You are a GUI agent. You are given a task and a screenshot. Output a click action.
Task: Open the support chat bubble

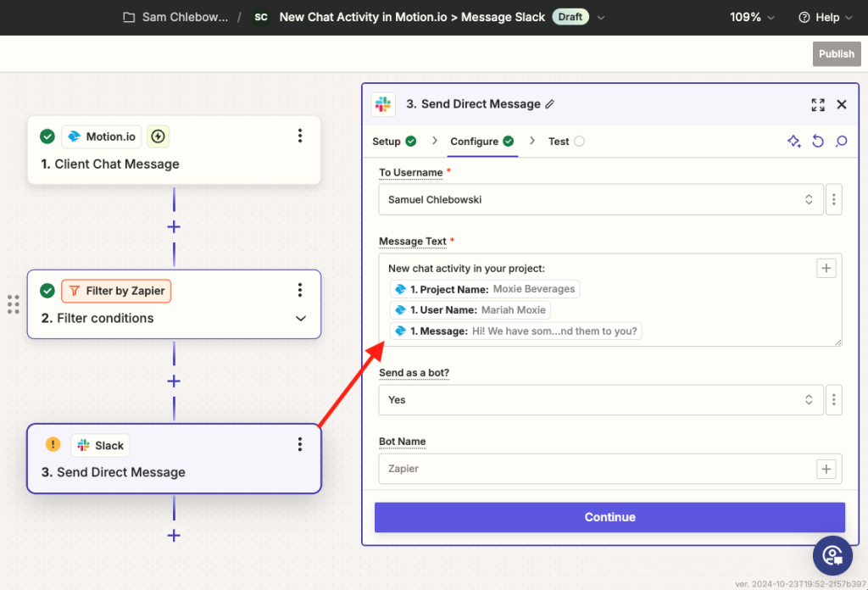coord(832,555)
